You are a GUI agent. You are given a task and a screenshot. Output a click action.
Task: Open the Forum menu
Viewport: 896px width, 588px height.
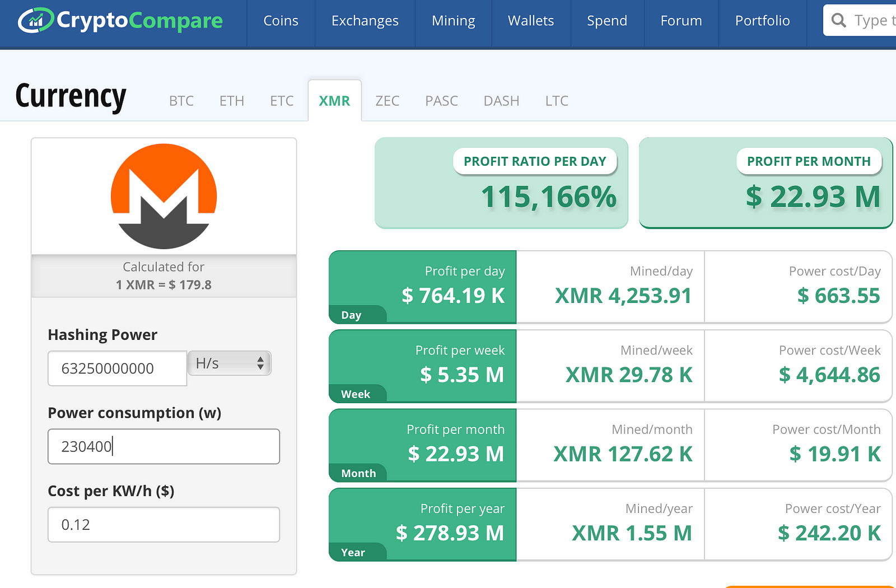coord(681,21)
